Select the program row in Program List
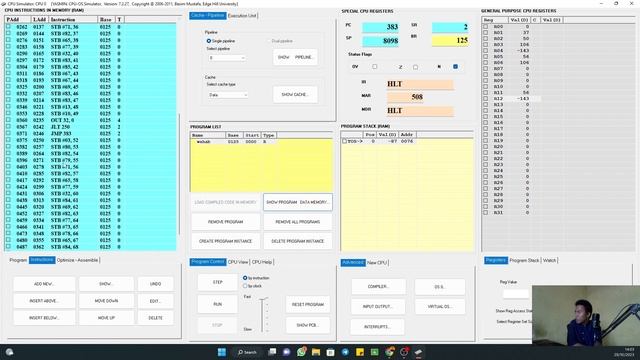 pyautogui.click(x=261, y=142)
